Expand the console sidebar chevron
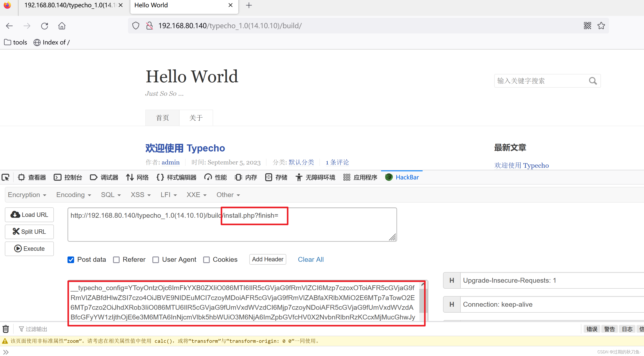This screenshot has height=356, width=644. click(6, 352)
